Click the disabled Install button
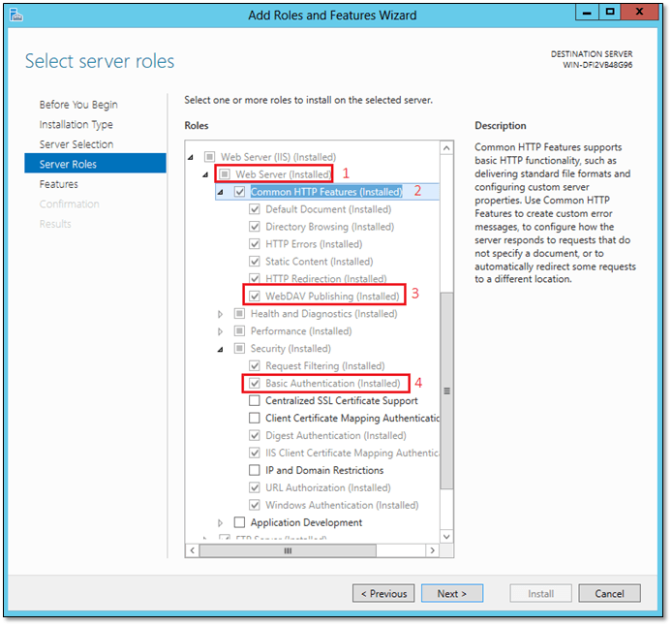This screenshot has height=626, width=672. (x=541, y=593)
